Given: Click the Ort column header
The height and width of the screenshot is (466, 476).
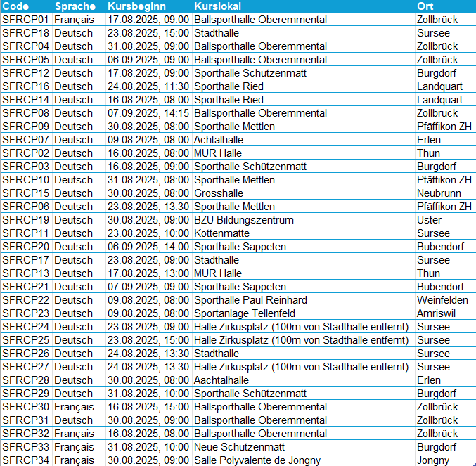Looking at the screenshot, I should (x=425, y=6).
